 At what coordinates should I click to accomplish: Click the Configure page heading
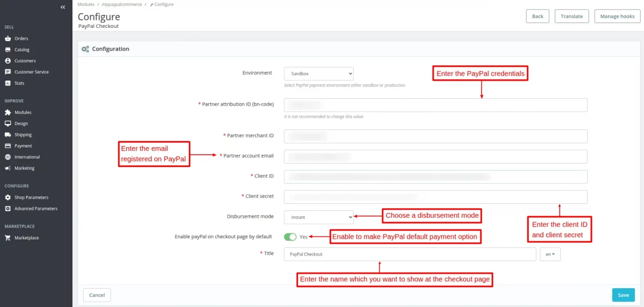[x=99, y=17]
